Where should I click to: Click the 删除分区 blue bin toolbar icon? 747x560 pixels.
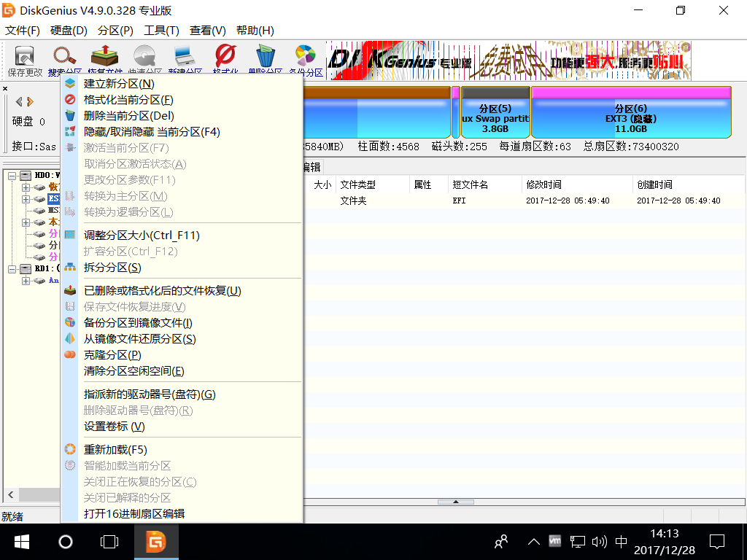pos(266,56)
